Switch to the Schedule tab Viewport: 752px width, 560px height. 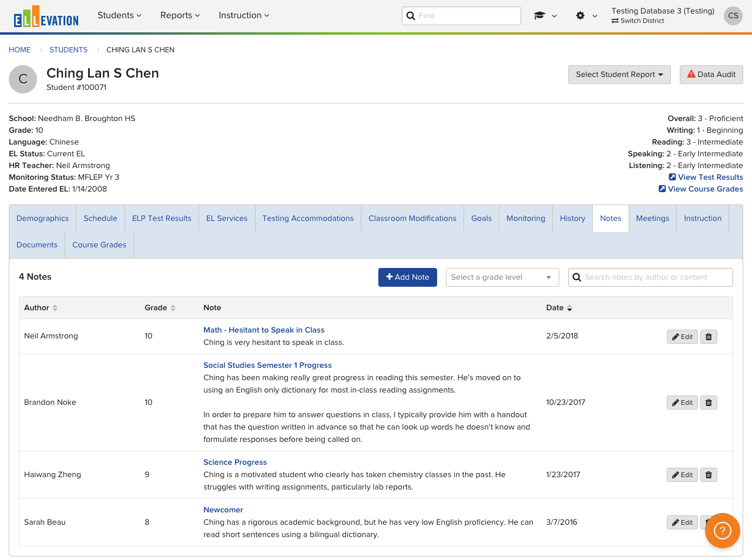[x=100, y=219]
